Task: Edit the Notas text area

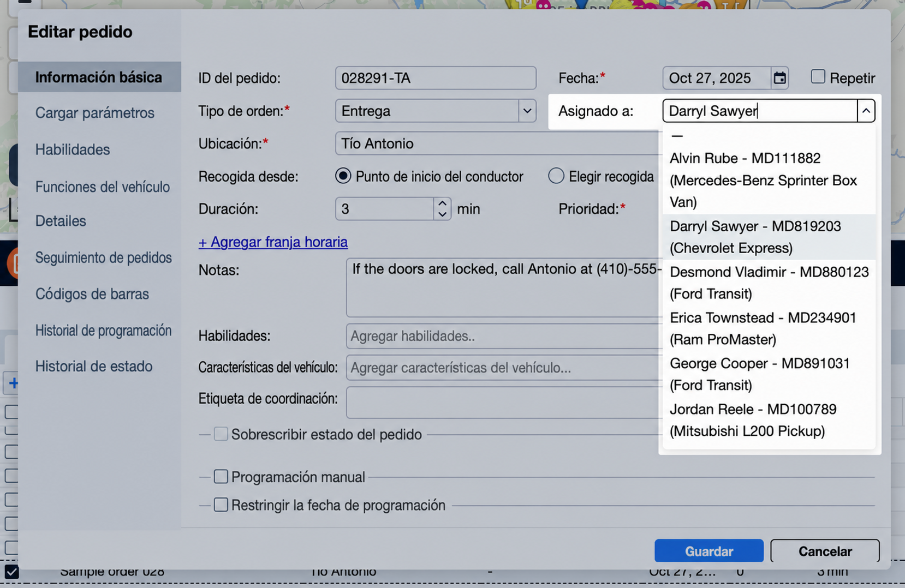Action: click(503, 287)
